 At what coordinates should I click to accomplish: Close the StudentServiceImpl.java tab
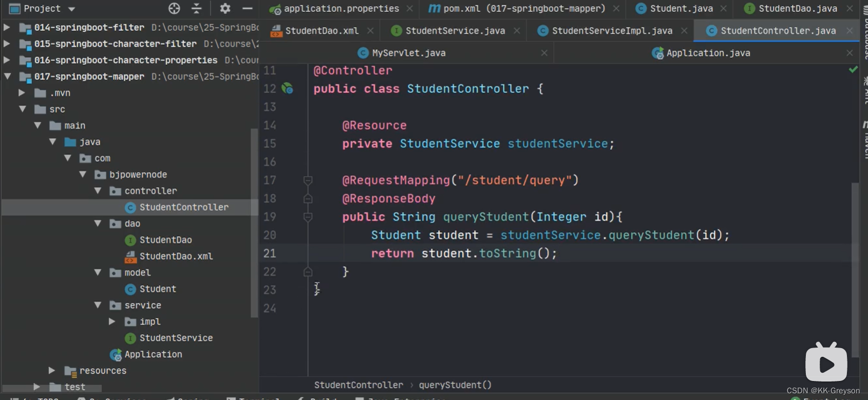pyautogui.click(x=684, y=31)
